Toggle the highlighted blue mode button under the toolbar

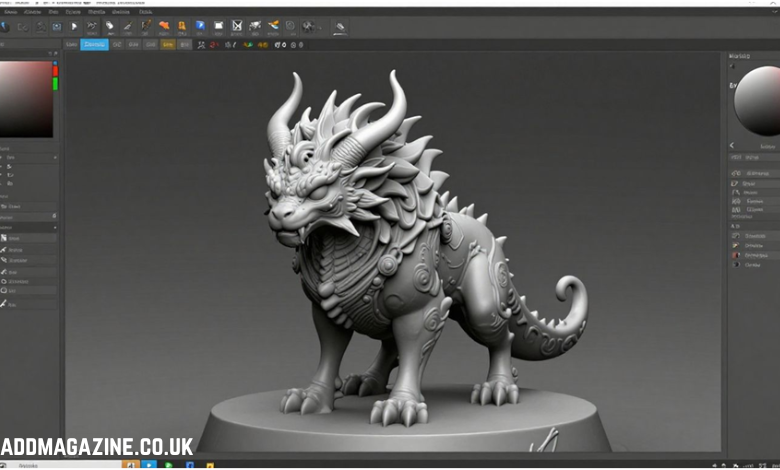coord(94,44)
